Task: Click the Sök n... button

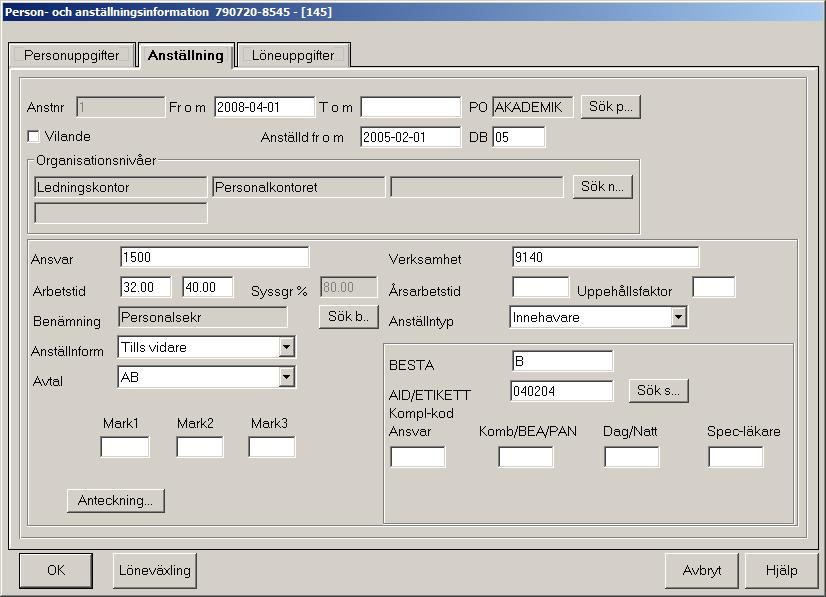Action: 603,187
